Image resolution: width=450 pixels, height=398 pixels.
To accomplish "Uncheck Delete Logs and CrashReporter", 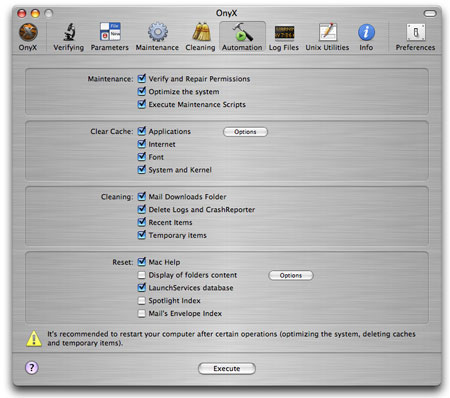I will tap(142, 209).
